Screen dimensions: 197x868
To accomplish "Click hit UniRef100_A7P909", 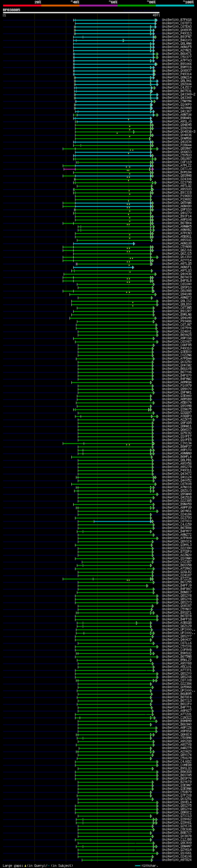I will [x=177, y=538].
